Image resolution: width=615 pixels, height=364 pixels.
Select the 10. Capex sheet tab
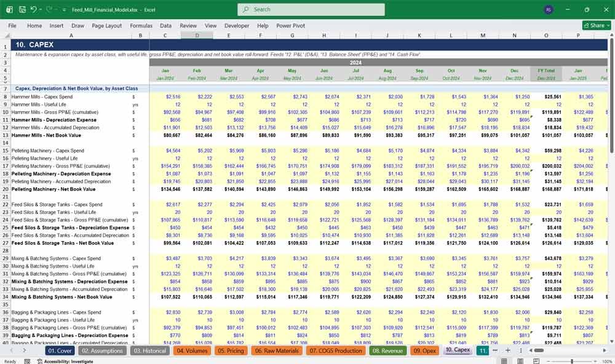[x=458, y=350]
